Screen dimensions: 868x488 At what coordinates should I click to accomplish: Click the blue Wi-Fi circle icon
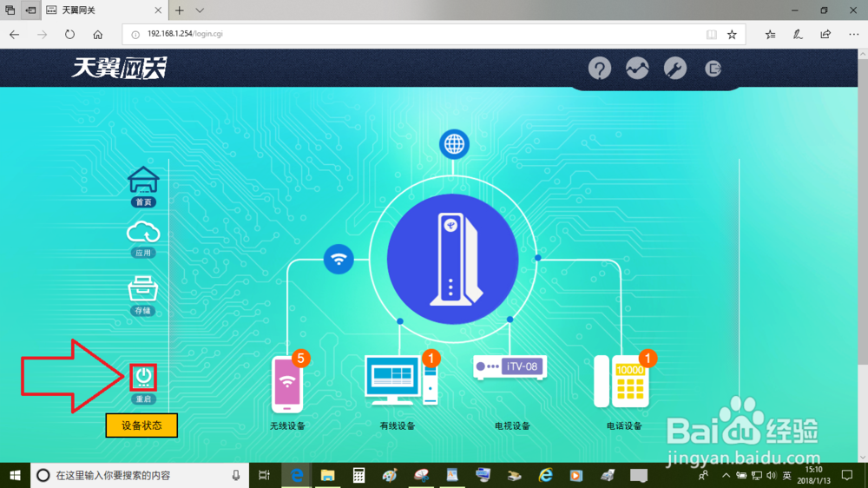tap(339, 259)
